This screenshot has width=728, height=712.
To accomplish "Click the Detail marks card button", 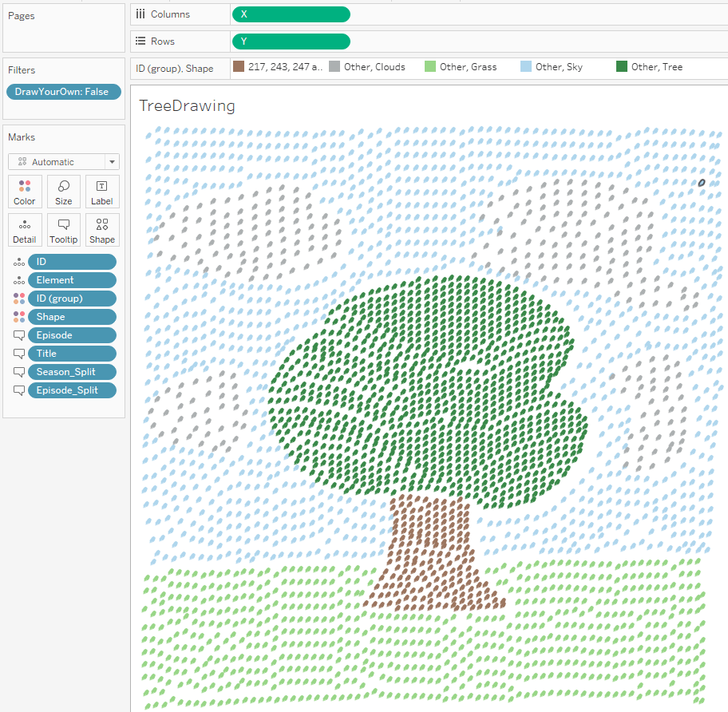I will coord(25,229).
